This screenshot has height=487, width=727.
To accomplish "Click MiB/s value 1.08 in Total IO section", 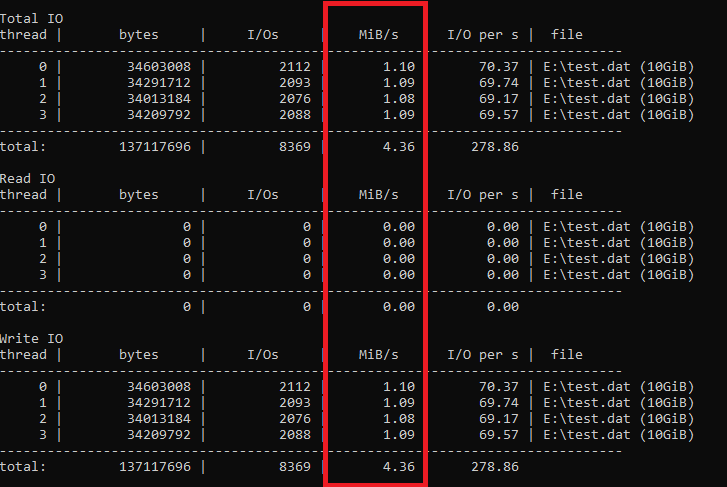I will (399, 99).
